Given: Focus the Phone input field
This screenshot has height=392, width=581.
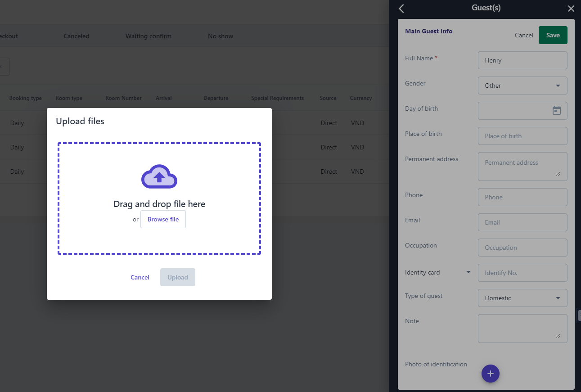Looking at the screenshot, I should point(522,197).
